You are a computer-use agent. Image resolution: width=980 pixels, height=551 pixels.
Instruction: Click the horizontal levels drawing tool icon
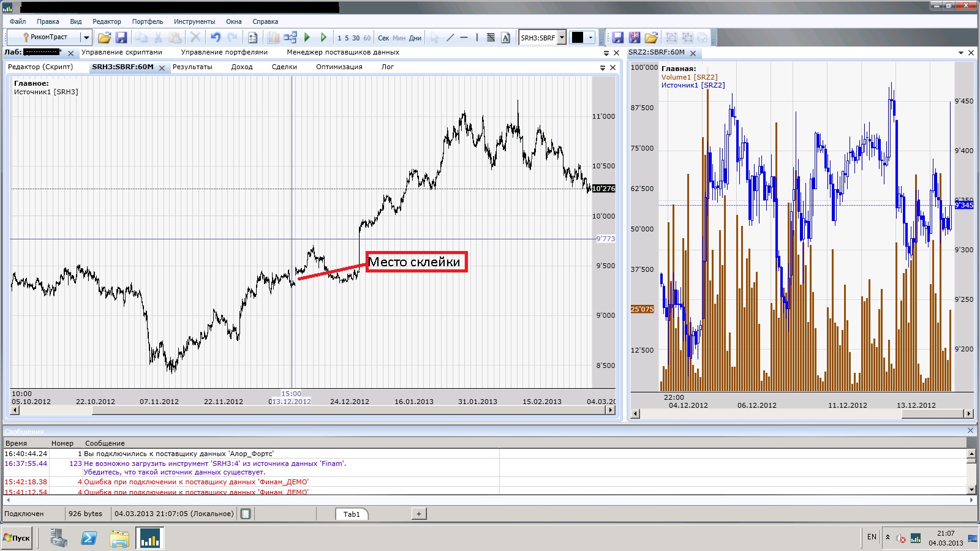pyautogui.click(x=491, y=37)
